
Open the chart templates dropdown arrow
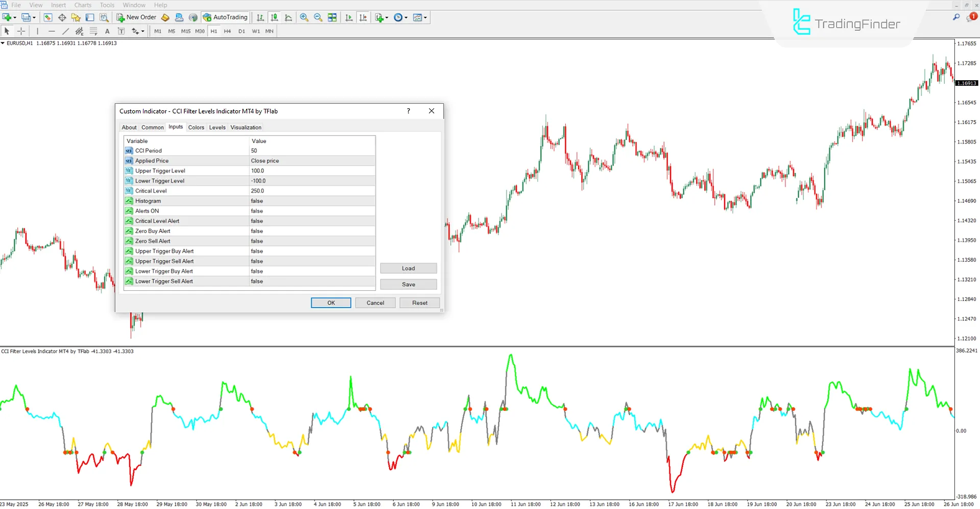click(425, 17)
